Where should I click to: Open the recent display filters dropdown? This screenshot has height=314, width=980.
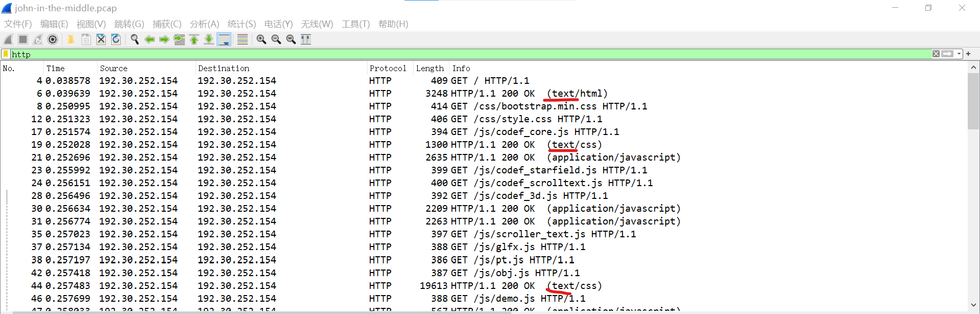pyautogui.click(x=959, y=54)
